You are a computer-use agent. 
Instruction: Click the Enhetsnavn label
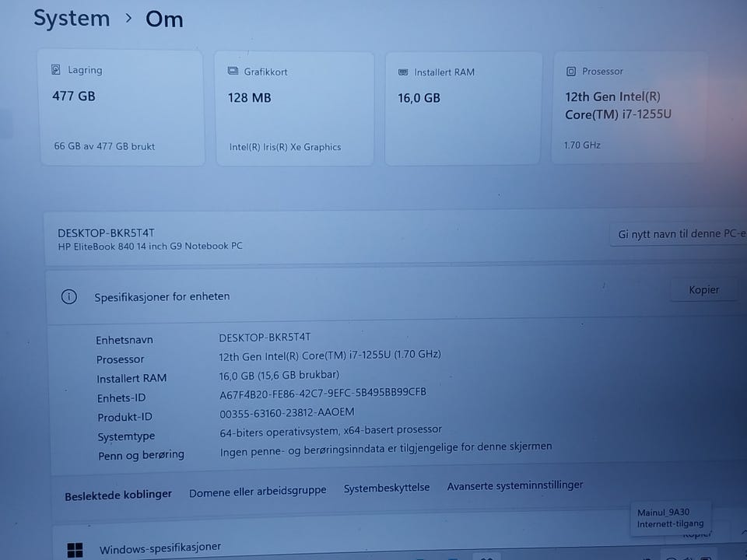click(x=124, y=340)
